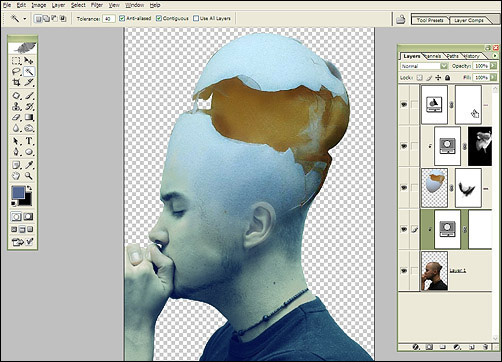Select the Healing Brush tool
The width and height of the screenshot is (502, 362).
point(16,96)
